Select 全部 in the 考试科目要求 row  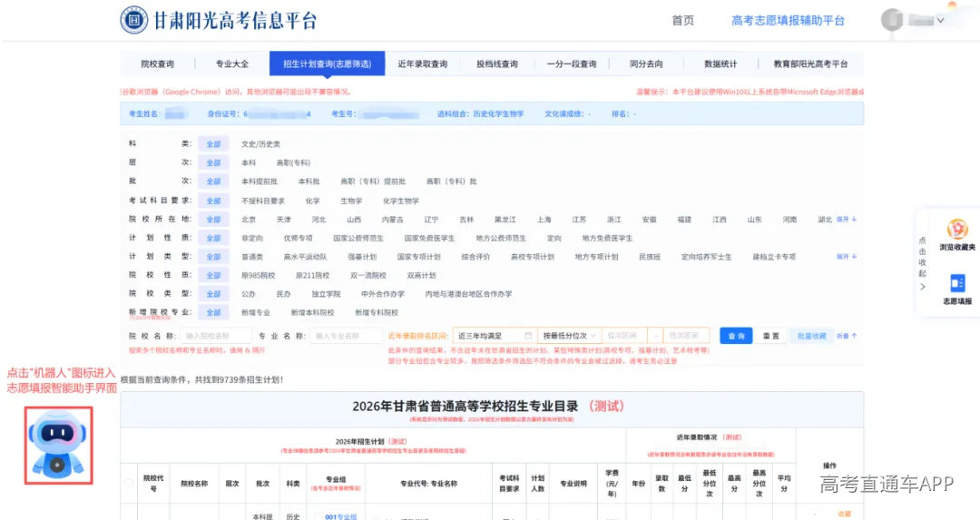click(213, 201)
